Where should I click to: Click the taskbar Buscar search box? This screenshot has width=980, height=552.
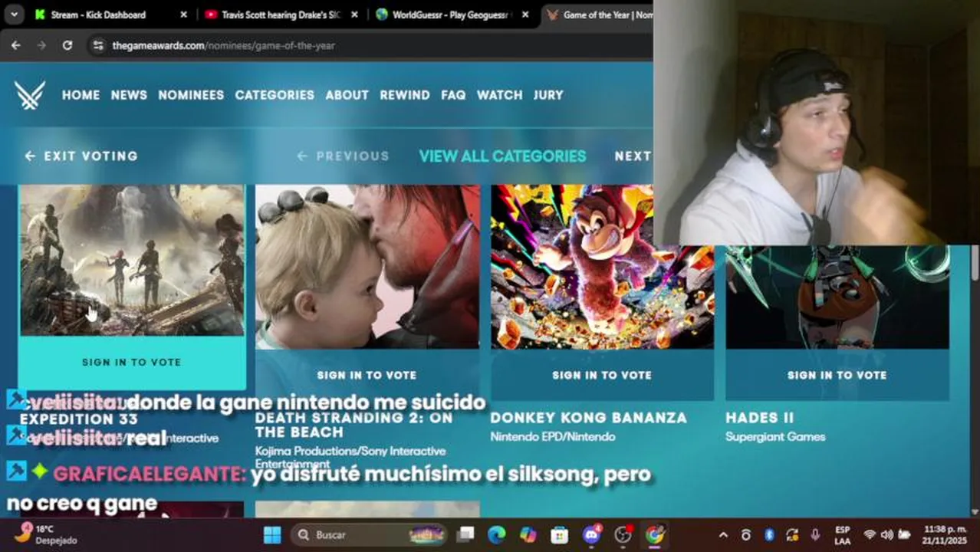(370, 535)
